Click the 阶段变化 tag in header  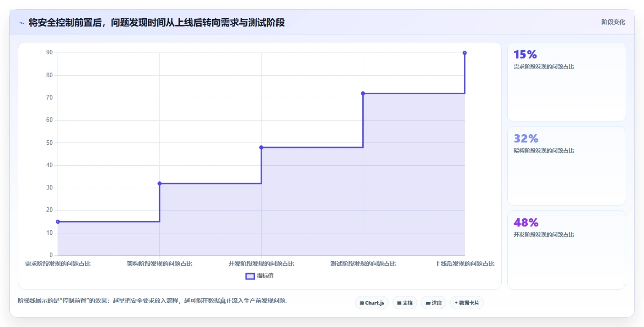[613, 22]
